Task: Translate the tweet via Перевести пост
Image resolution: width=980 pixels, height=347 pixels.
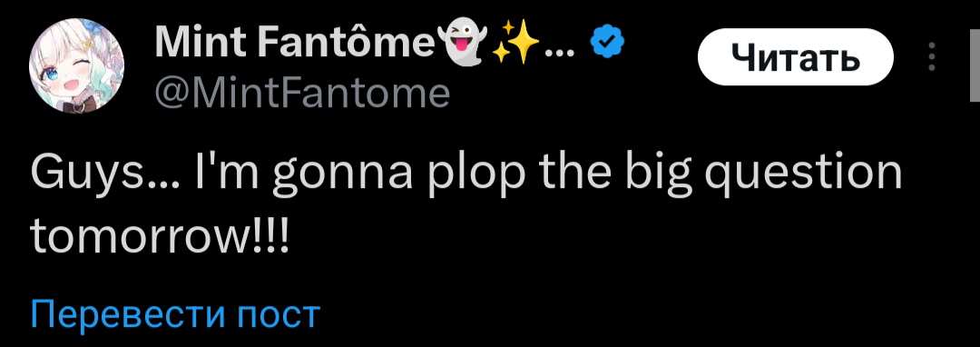Action: coord(175,315)
